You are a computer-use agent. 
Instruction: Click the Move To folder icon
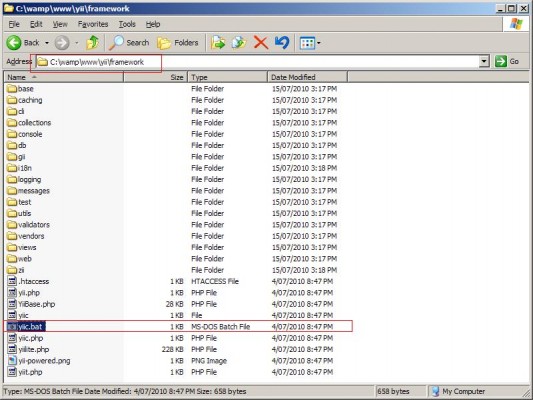[218, 43]
